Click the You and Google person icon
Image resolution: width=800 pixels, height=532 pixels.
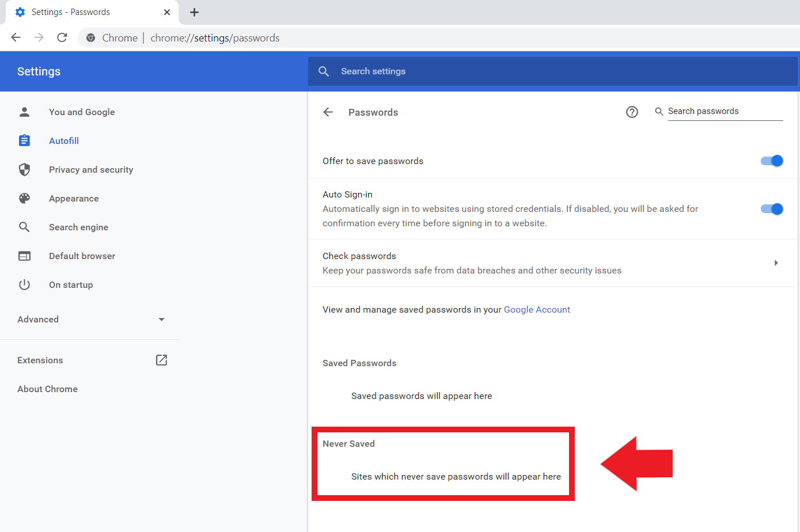[x=24, y=112]
